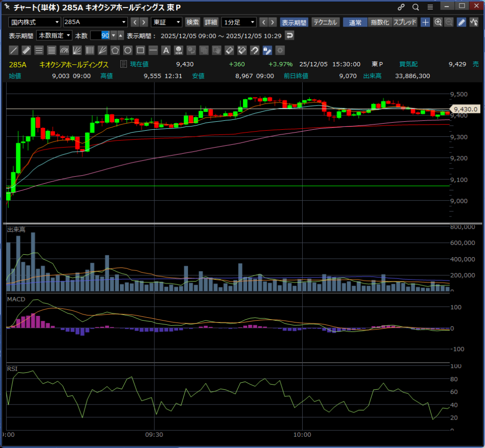Open the 東証 exchange dropdown
Screen dimensions: 485x448
[166, 22]
